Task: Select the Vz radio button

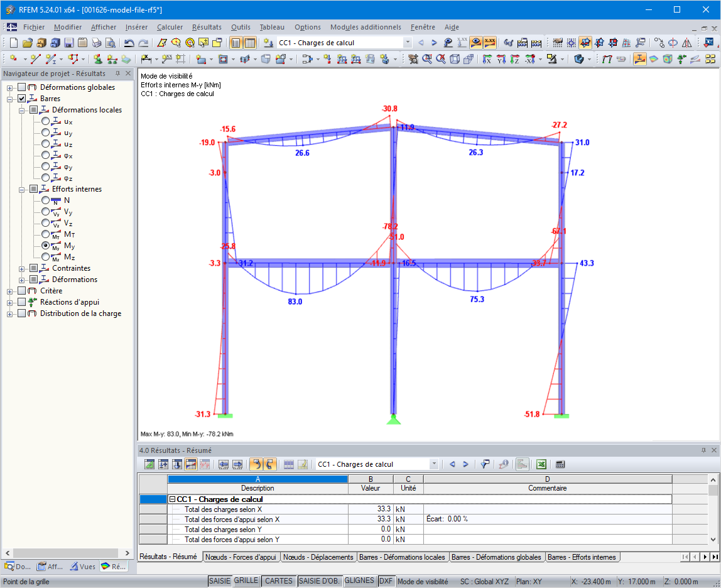Action: 45,222
